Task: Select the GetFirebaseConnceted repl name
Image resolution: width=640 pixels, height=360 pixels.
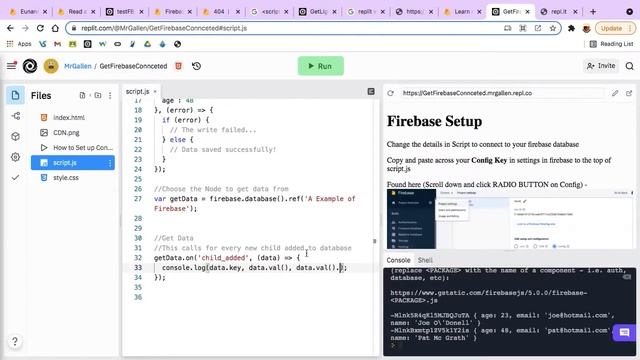Action: (x=133, y=66)
